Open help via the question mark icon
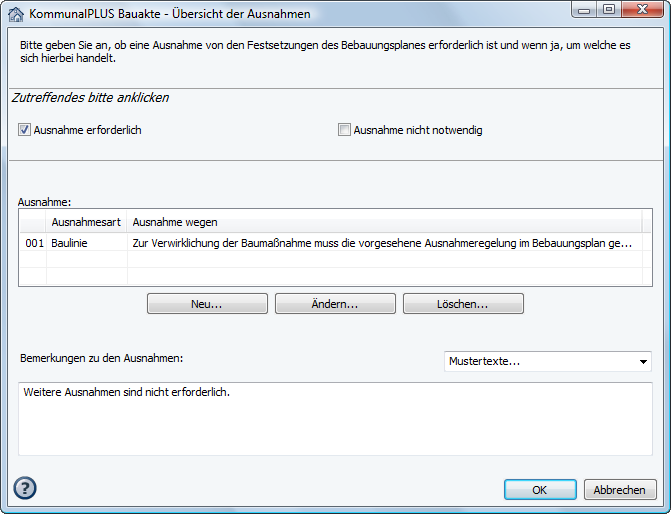The height and width of the screenshot is (514, 671). (25, 488)
